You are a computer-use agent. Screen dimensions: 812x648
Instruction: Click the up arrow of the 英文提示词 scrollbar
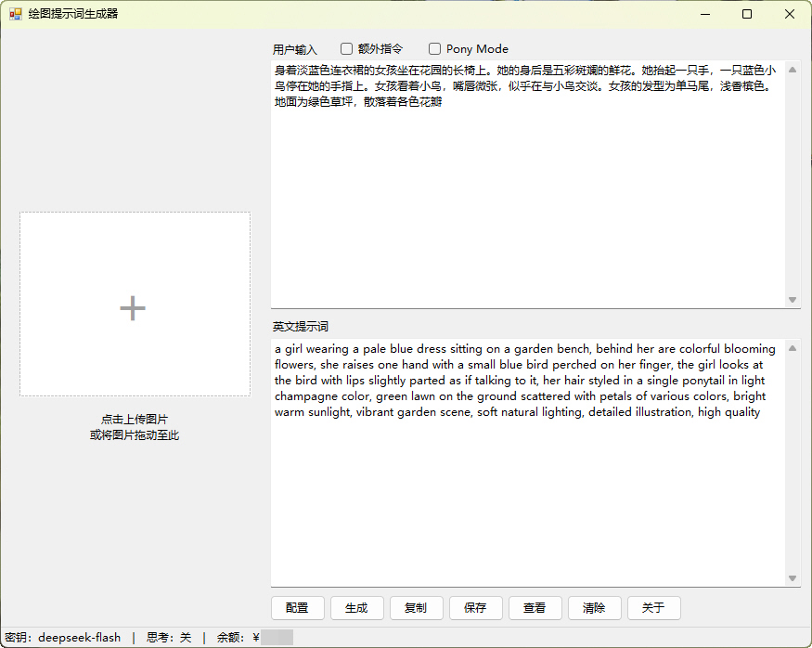[793, 348]
